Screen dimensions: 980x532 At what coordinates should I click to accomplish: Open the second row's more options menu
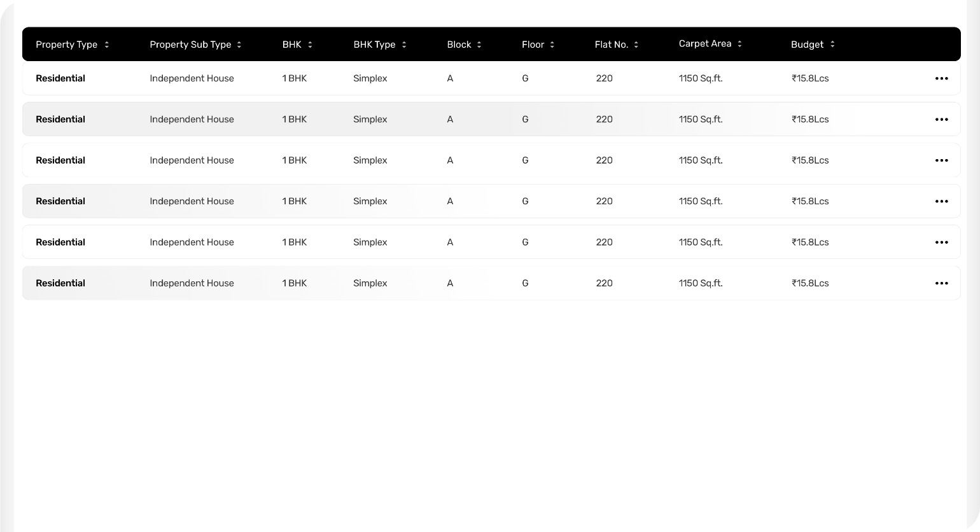click(942, 120)
